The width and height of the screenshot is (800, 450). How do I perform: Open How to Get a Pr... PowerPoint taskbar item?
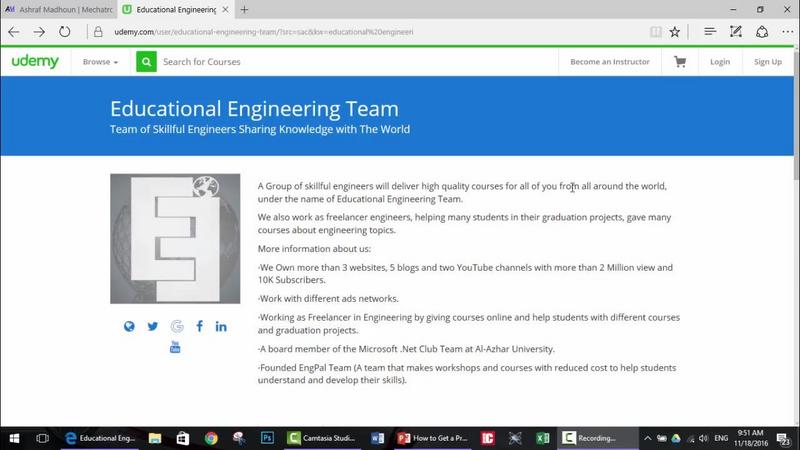[433, 438]
